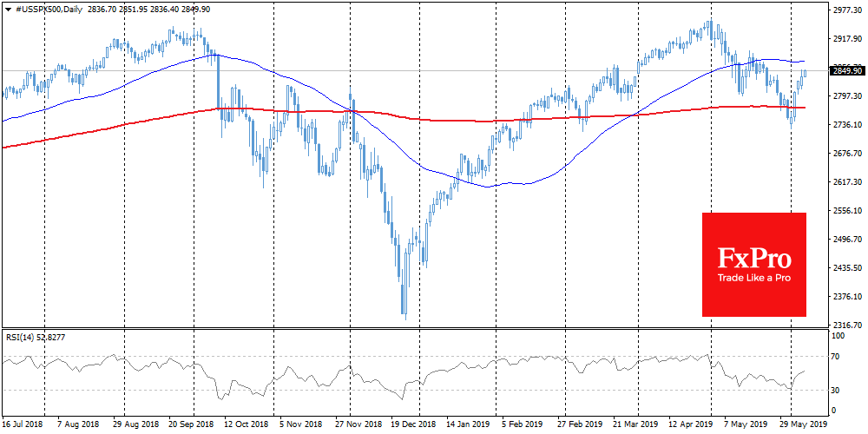The image size is (868, 434).
Task: Click the 2917.90 price axis label
Action: point(846,38)
